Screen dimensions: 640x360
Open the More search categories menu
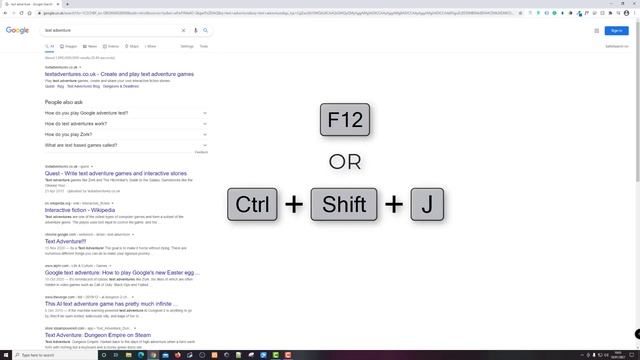[150, 47]
